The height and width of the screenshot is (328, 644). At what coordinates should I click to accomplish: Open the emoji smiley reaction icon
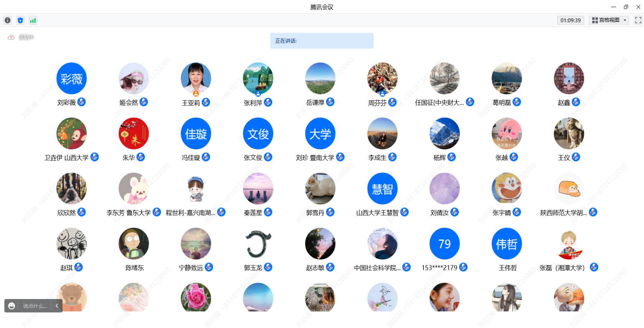[x=12, y=306]
